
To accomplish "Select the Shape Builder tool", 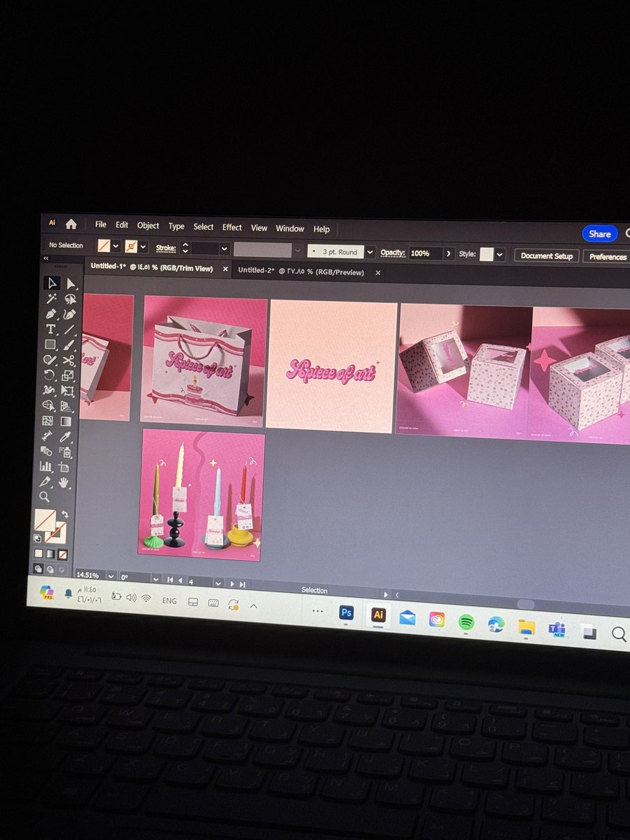I will (49, 405).
